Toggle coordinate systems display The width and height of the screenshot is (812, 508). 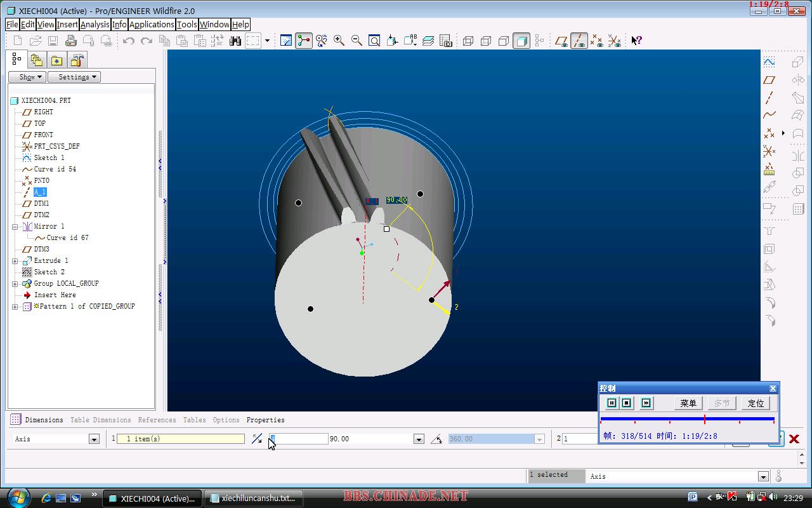click(615, 41)
